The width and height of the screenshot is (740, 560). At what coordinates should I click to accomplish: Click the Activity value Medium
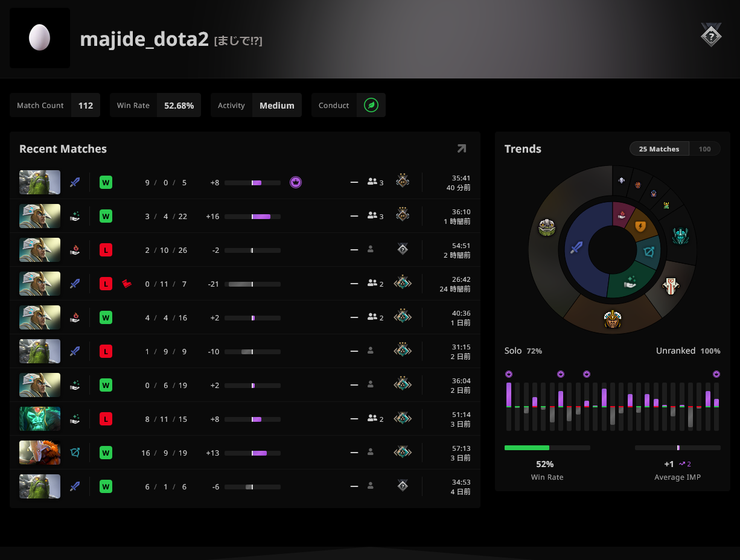tap(277, 106)
